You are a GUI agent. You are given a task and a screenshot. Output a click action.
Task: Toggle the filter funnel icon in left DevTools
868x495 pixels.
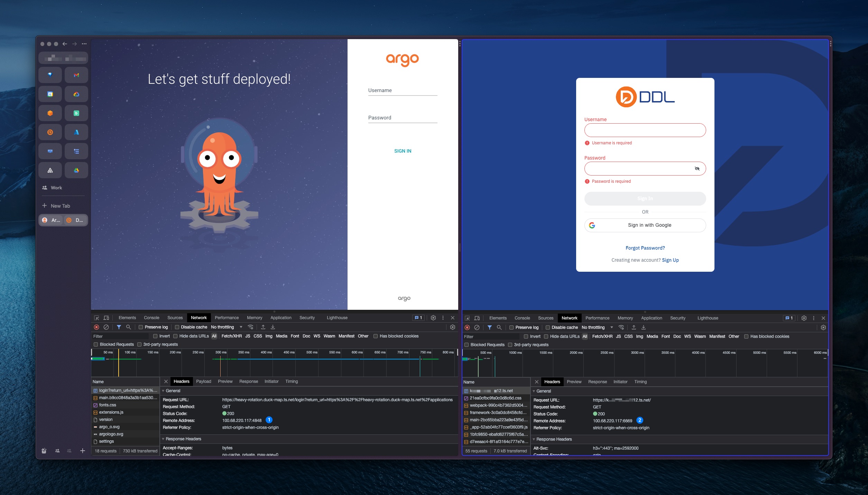pos(119,327)
